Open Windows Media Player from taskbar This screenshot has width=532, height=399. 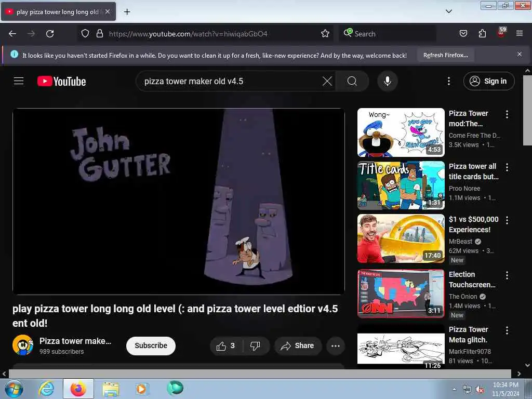(141, 389)
